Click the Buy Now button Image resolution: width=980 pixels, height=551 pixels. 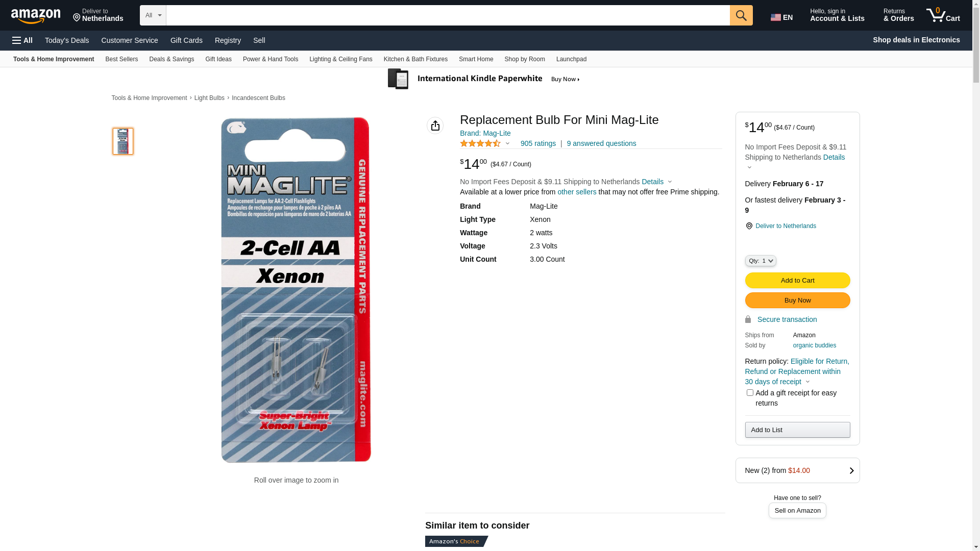click(x=797, y=300)
